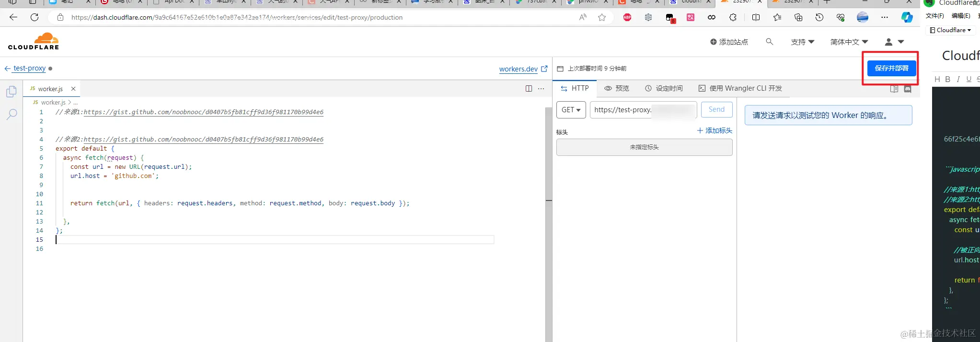Open the GET method dropdown
Image resolution: width=980 pixels, height=342 pixels.
point(571,110)
